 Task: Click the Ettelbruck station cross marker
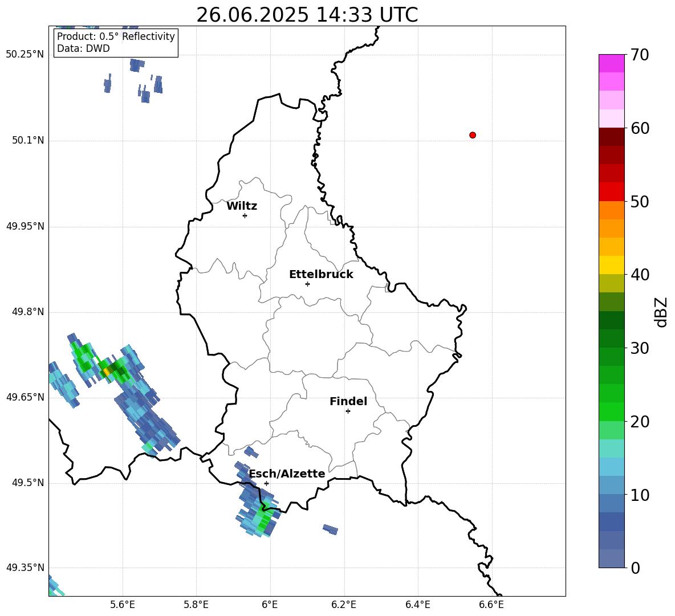[307, 284]
